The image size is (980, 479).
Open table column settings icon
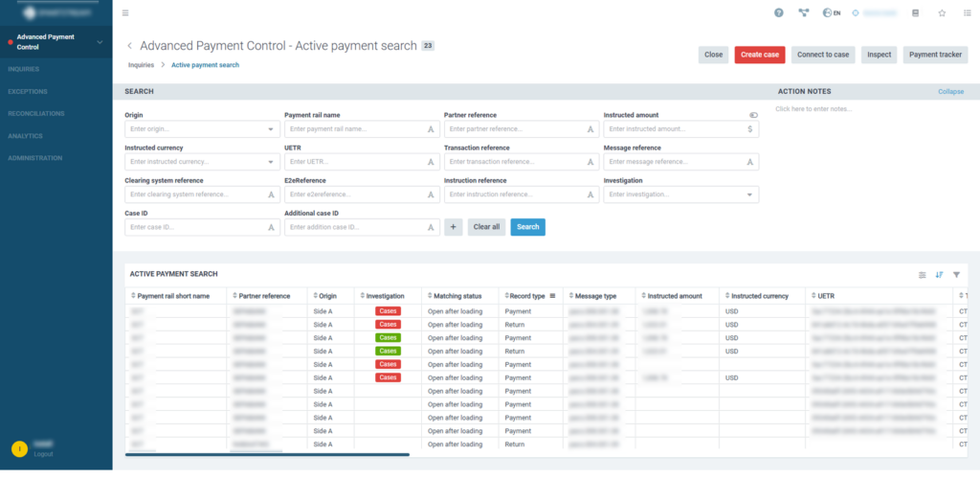(922, 275)
